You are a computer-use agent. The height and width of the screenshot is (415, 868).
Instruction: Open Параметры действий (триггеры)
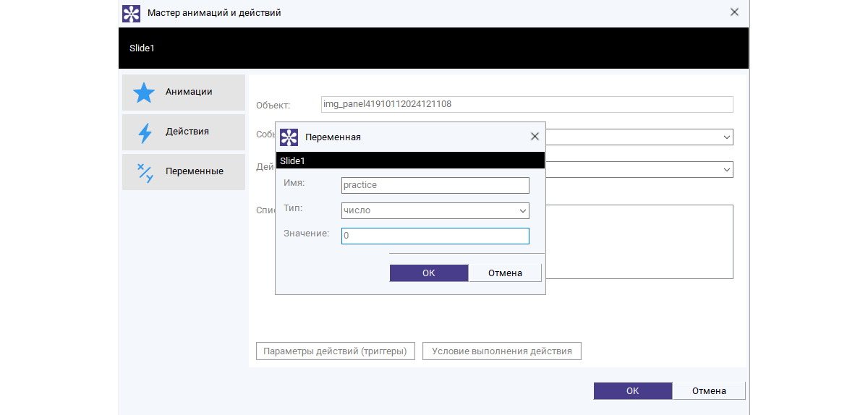point(336,351)
